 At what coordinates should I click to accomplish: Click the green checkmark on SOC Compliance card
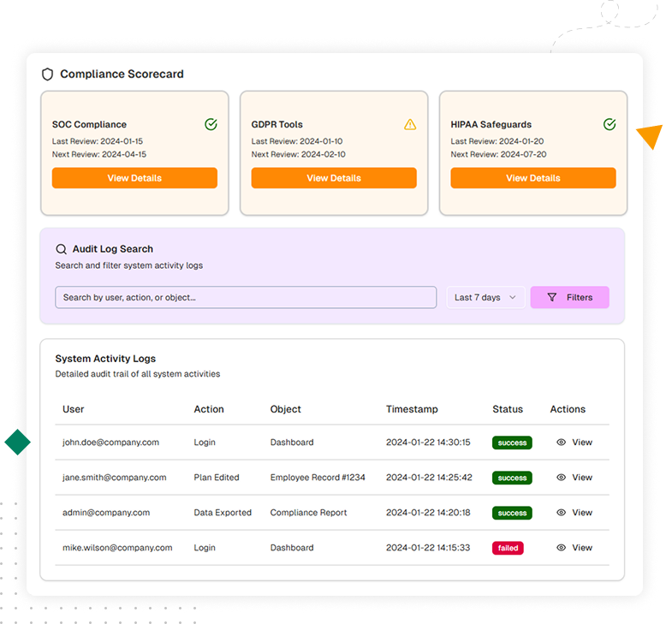211,124
